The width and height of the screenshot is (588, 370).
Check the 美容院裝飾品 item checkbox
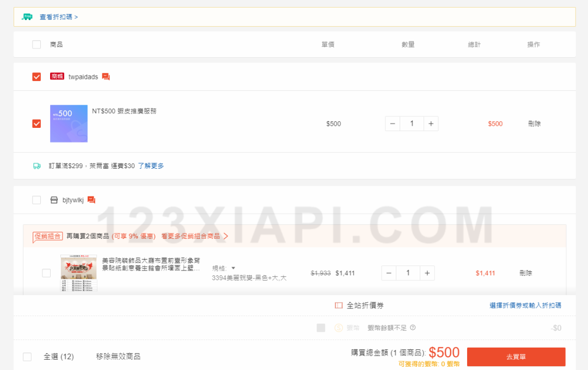46,273
